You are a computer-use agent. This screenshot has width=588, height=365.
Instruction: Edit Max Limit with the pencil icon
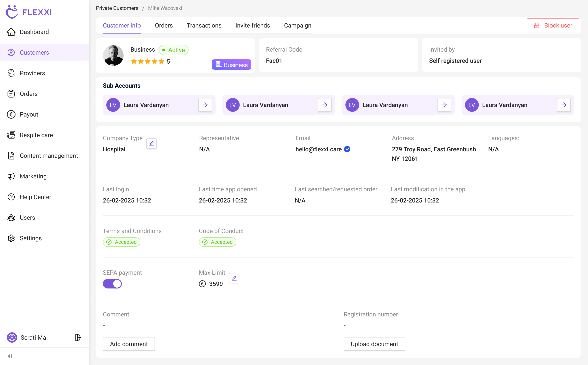pyautogui.click(x=234, y=278)
